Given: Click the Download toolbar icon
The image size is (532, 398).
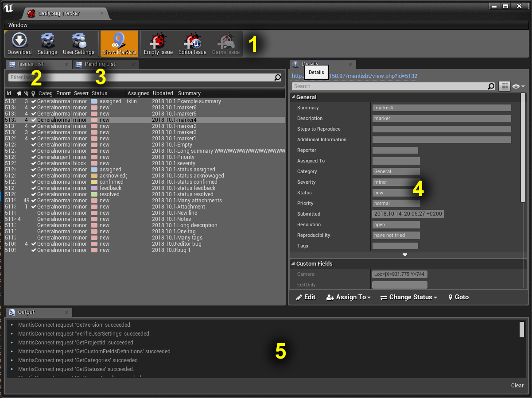Looking at the screenshot, I should [x=19, y=43].
